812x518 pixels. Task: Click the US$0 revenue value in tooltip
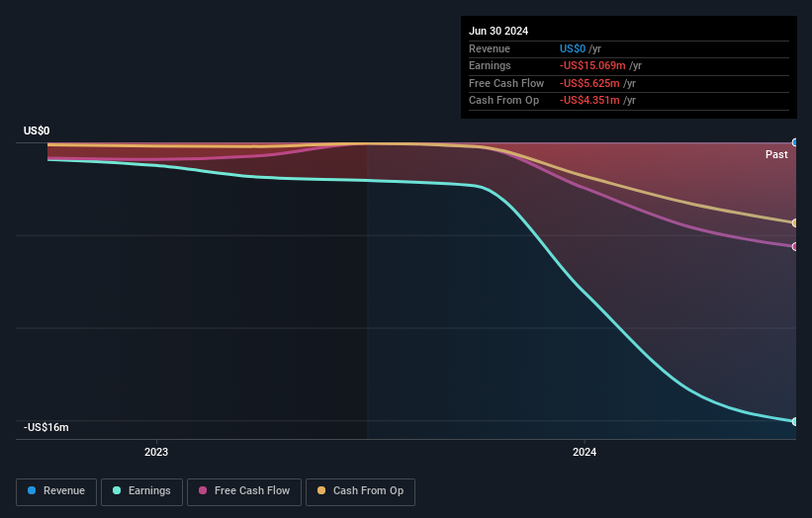click(x=573, y=48)
